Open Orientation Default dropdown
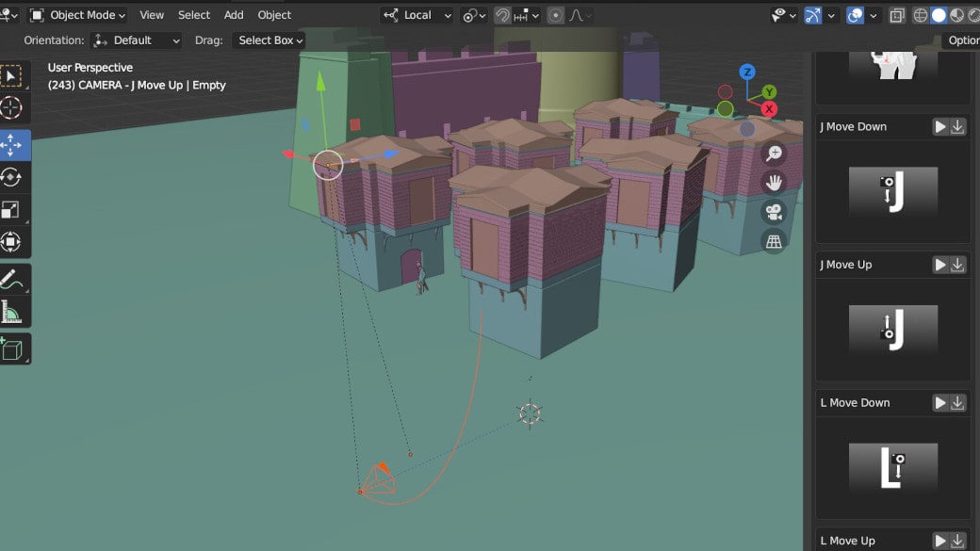The image size is (980, 551). tap(136, 41)
